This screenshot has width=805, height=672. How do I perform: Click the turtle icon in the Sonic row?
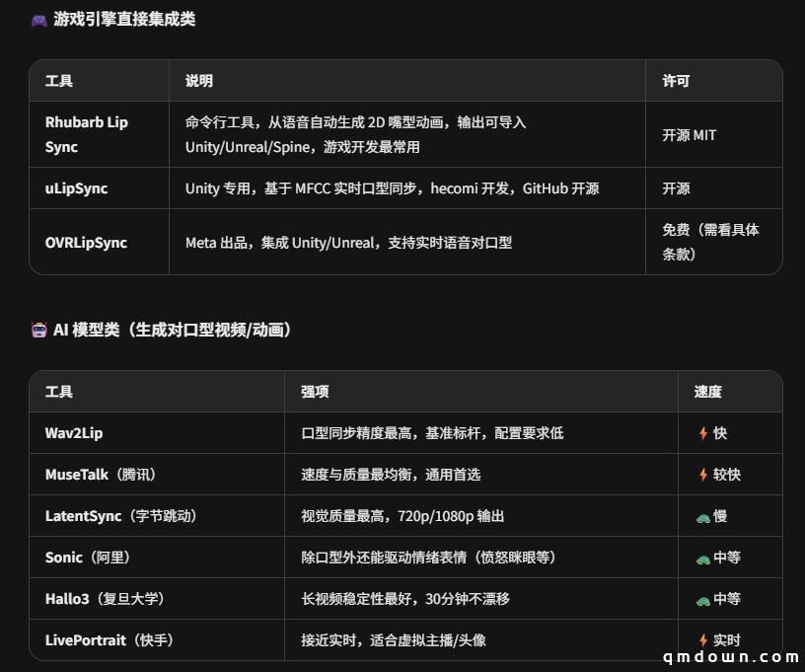click(702, 560)
